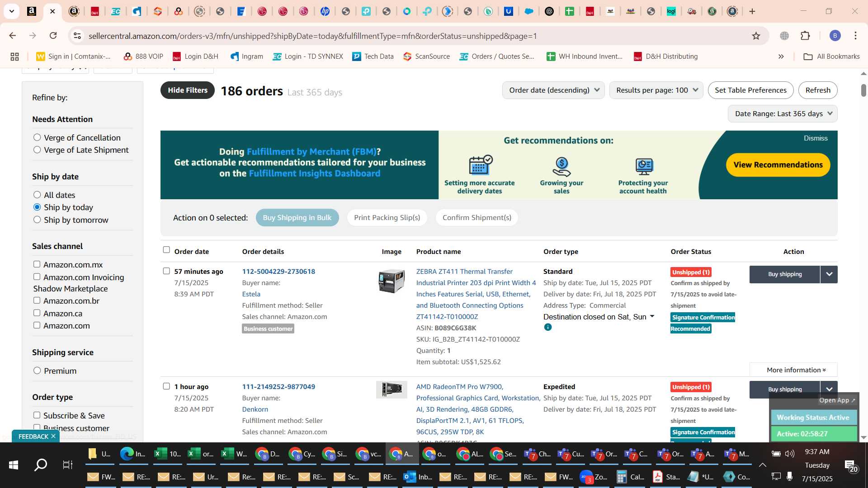Open the Outlook Inbox taskbar icon
The width and height of the screenshot is (868, 488).
(418, 477)
